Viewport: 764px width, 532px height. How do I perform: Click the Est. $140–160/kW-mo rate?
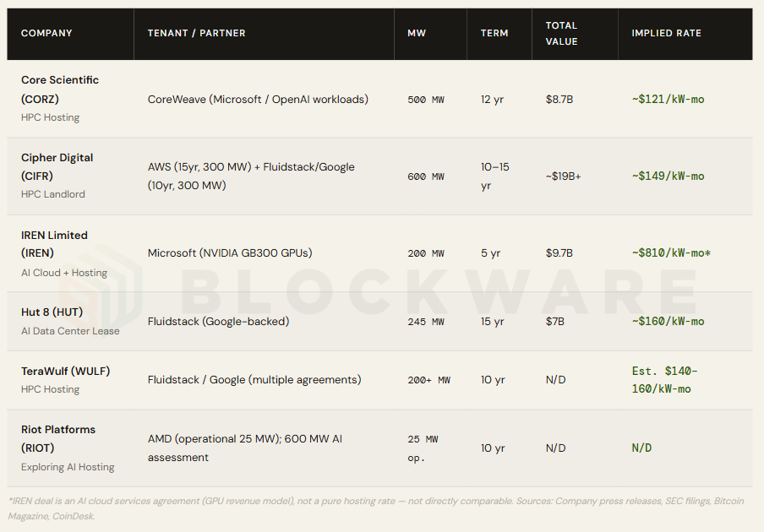[x=664, y=380]
